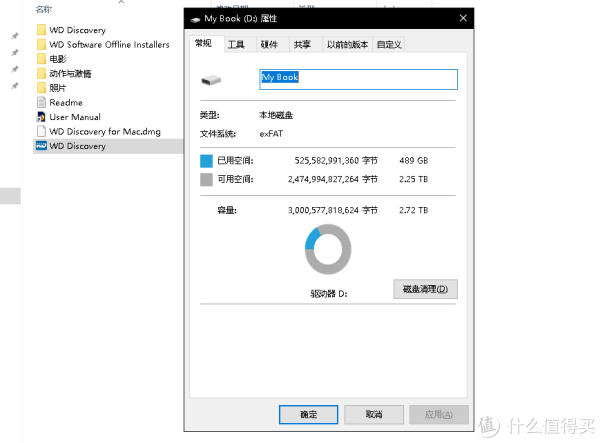Viewport: 600px width, 443px height.
Task: Select the 照片 folder icon
Action: click(x=41, y=88)
